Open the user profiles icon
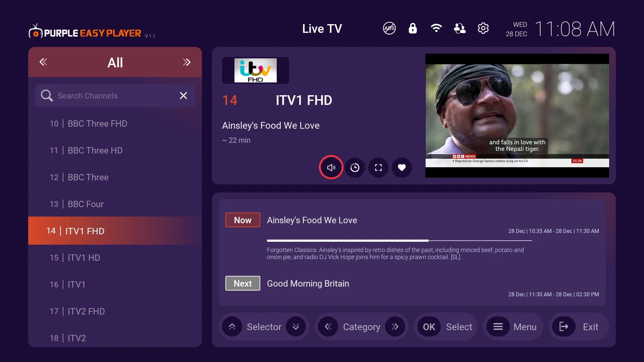Screen dimensions: 644x362 click(460, 28)
